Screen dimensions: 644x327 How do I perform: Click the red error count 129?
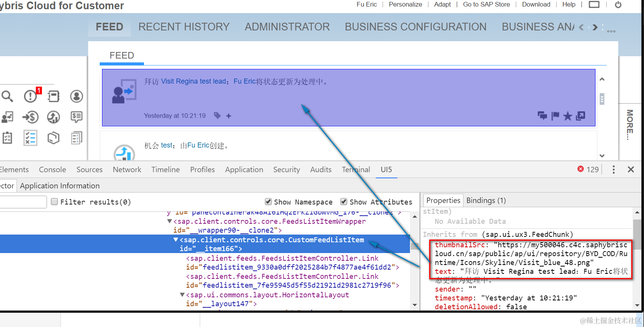tap(588, 169)
